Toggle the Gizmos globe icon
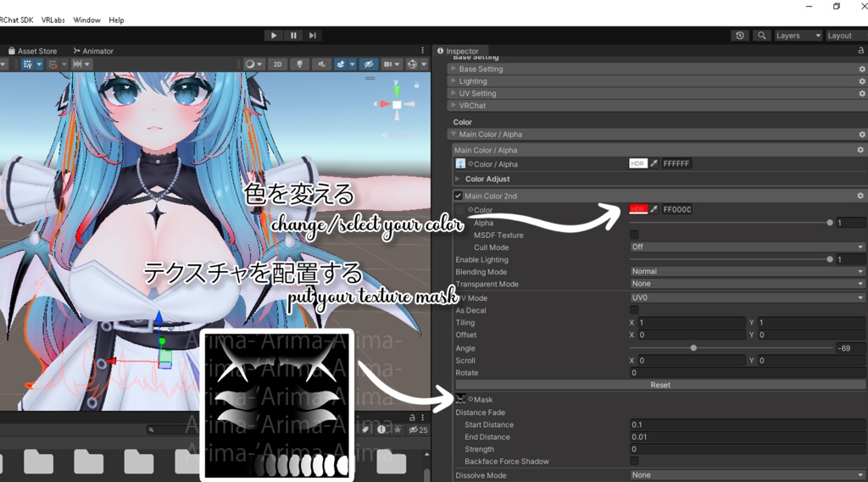The height and width of the screenshot is (482, 868). point(412,64)
